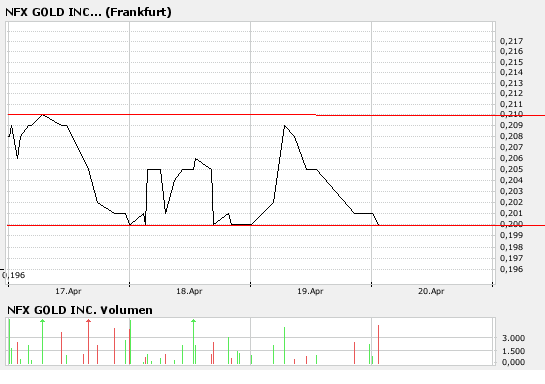Click the 0,204 price axis label
The image size is (545, 384).
click(x=511, y=180)
